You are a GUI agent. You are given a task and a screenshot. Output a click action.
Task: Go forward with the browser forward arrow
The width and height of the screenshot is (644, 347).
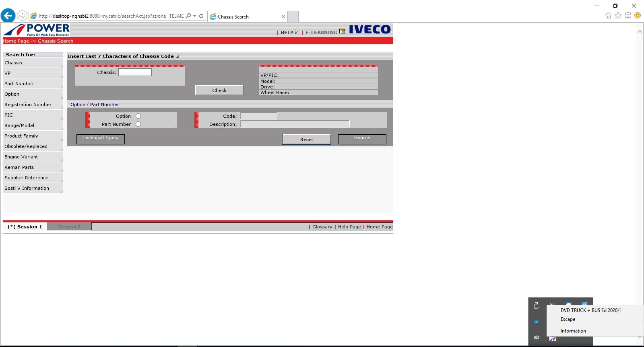pyautogui.click(x=22, y=16)
